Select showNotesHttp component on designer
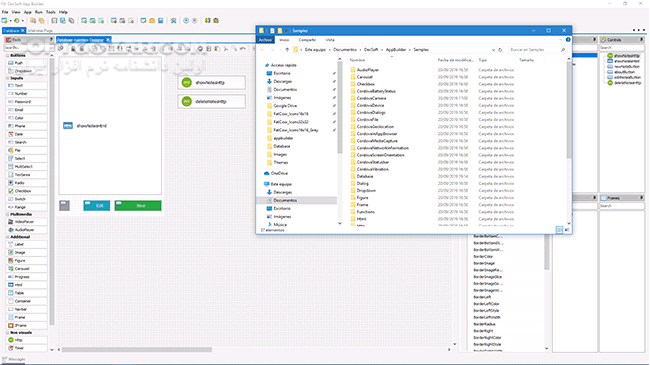650x365 pixels. coord(211,83)
